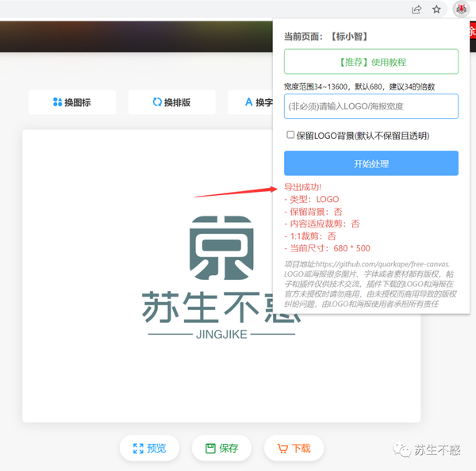Click the 类型: LOGO text line

pos(312,199)
